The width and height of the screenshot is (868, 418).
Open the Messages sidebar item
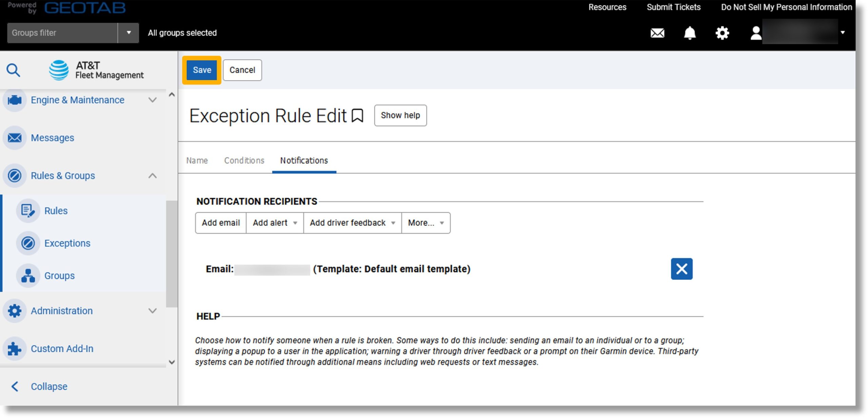point(52,138)
